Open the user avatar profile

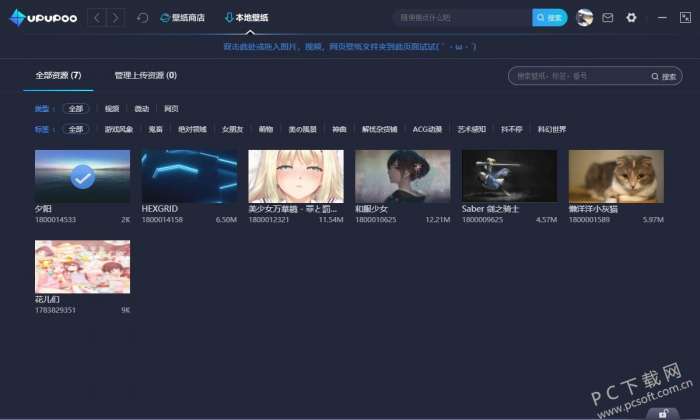tap(584, 18)
